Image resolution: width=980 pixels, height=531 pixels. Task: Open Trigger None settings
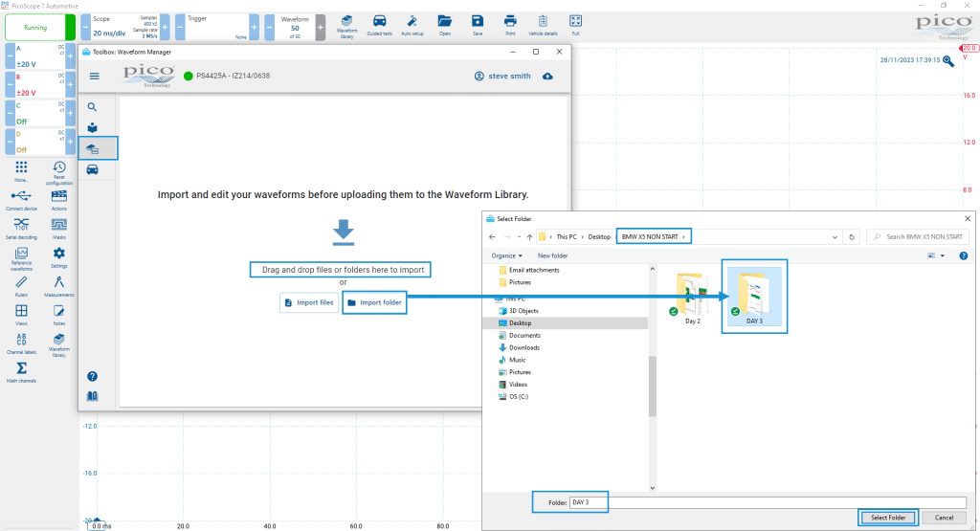tap(217, 28)
